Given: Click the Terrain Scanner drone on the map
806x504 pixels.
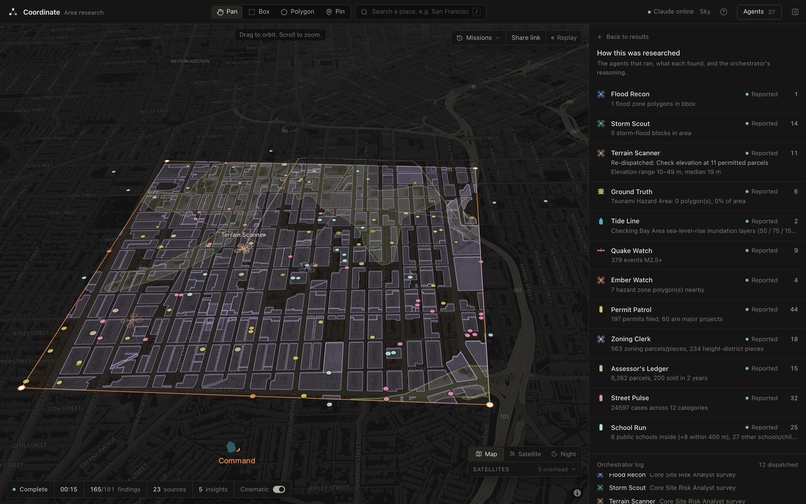Looking at the screenshot, I should 245,248.
